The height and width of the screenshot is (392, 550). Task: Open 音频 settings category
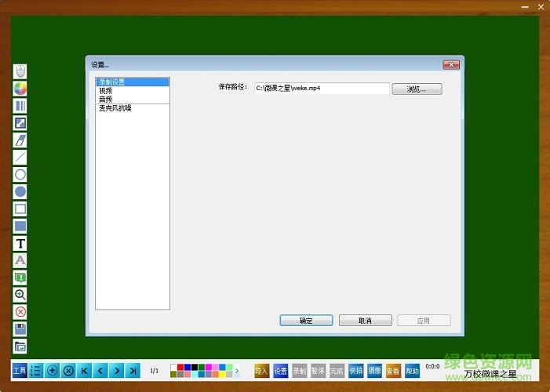(x=105, y=99)
